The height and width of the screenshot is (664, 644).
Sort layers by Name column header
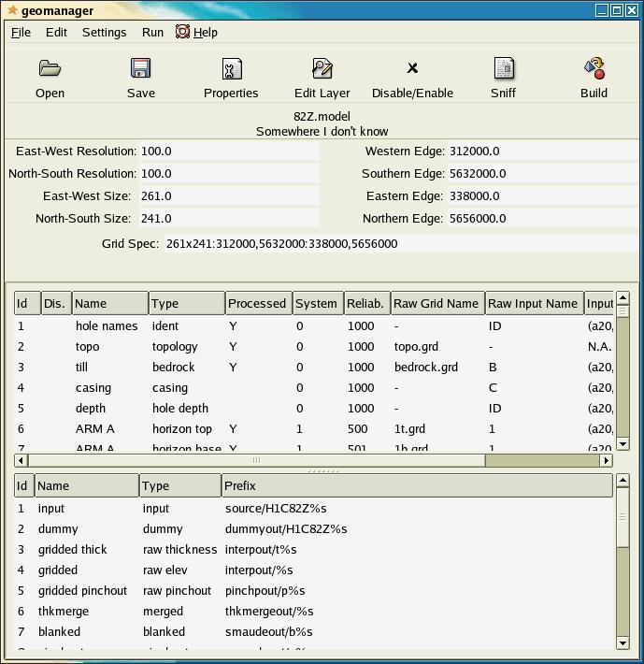[x=109, y=303]
